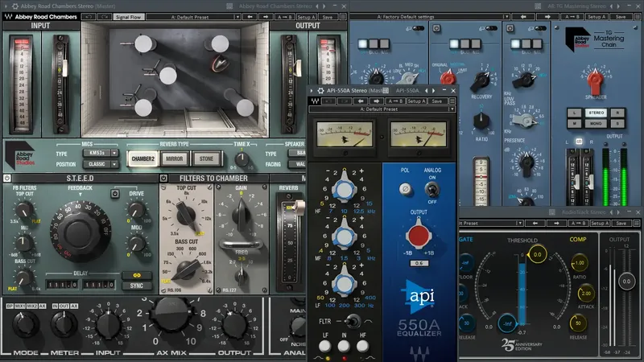Click the AudioTrack ATTACK knob showing 2.00
The image size is (644, 362).
(586, 294)
